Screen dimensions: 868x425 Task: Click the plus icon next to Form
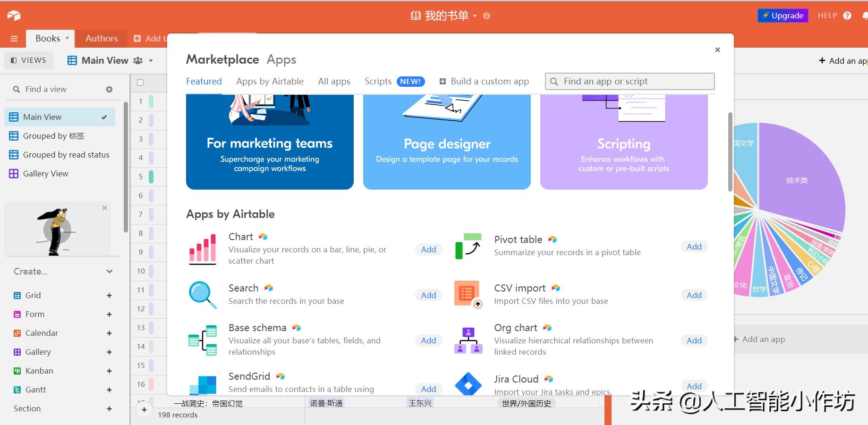[x=109, y=314]
